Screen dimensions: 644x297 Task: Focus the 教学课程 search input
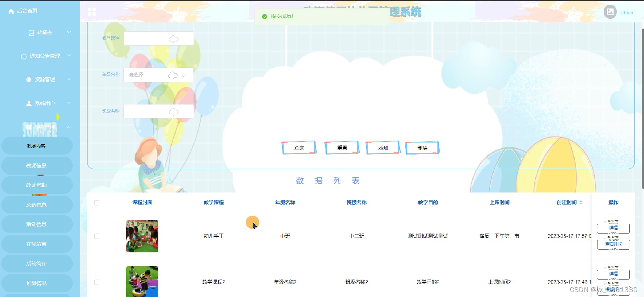[x=159, y=38]
